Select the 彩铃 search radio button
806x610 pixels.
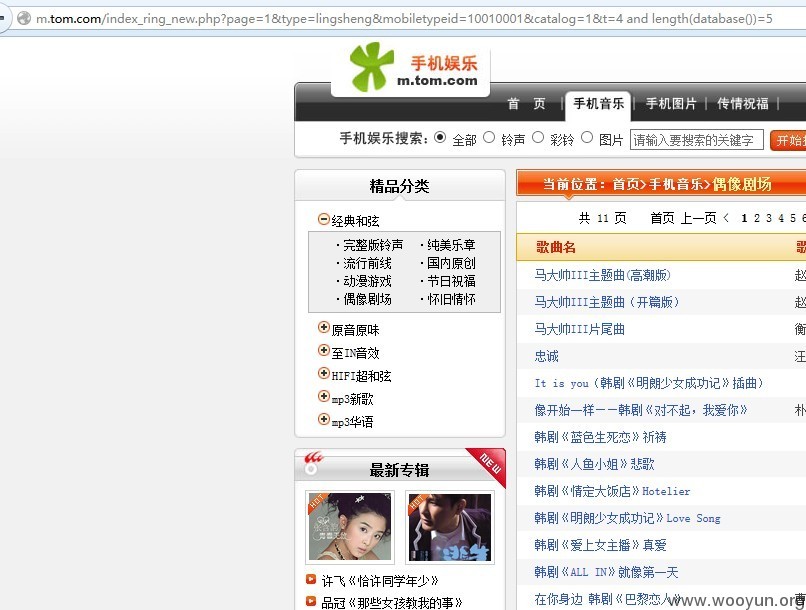coord(538,138)
